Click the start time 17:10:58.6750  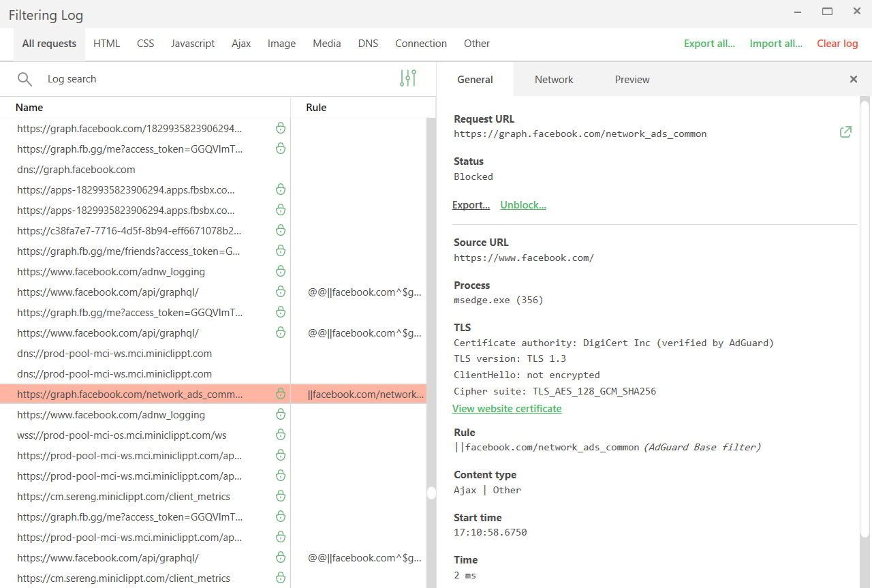point(490,532)
